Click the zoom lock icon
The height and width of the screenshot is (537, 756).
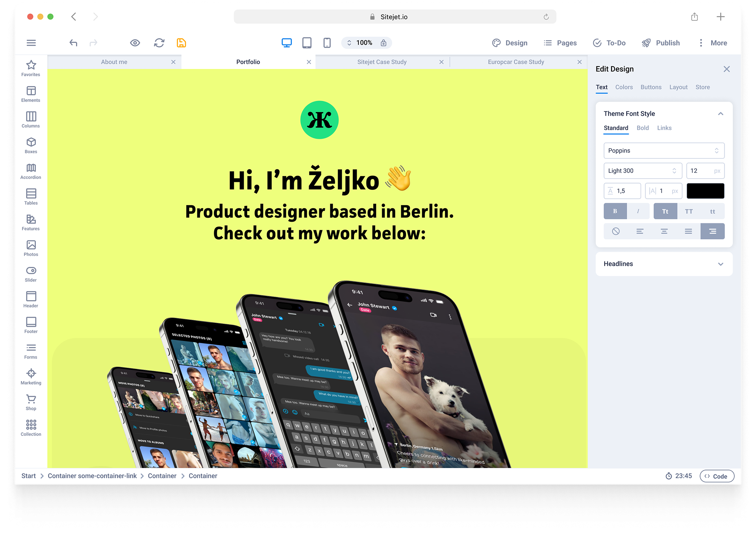384,43
